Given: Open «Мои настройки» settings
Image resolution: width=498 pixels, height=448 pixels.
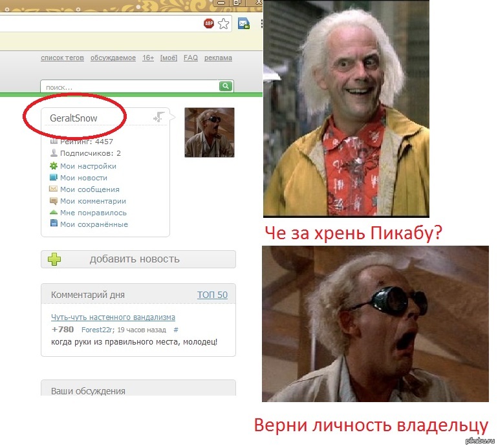Looking at the screenshot, I should coord(88,166).
